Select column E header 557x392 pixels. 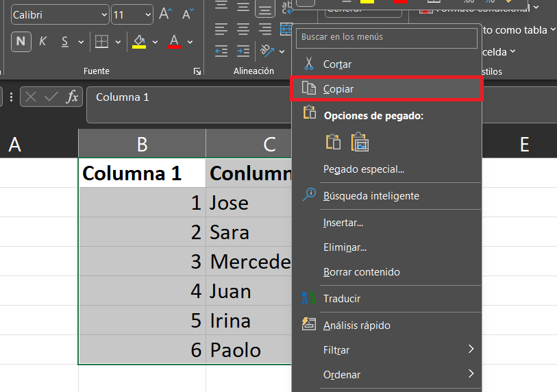point(524,144)
